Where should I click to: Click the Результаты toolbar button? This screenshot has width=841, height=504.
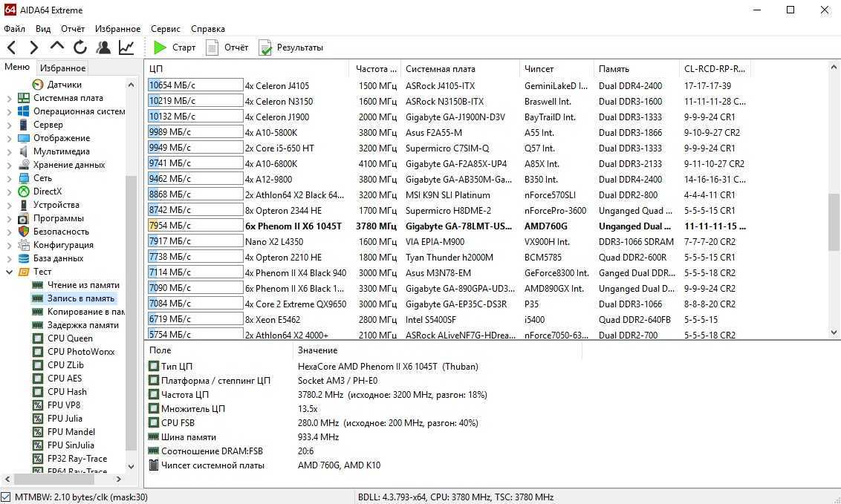[x=291, y=48]
